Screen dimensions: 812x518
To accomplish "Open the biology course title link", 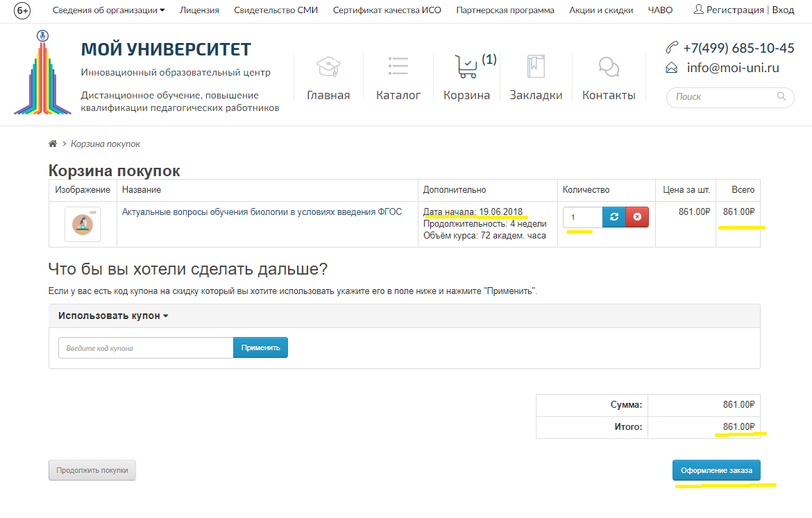I will click(x=262, y=212).
